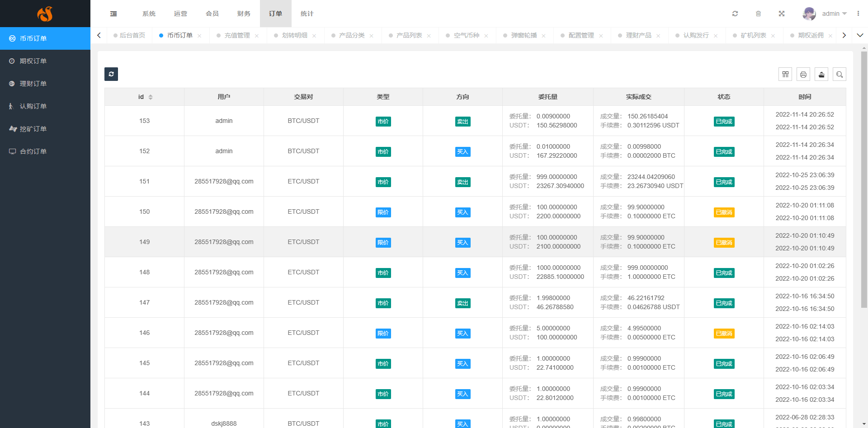
Task: Open 期权订单 in sidebar
Action: (x=45, y=61)
